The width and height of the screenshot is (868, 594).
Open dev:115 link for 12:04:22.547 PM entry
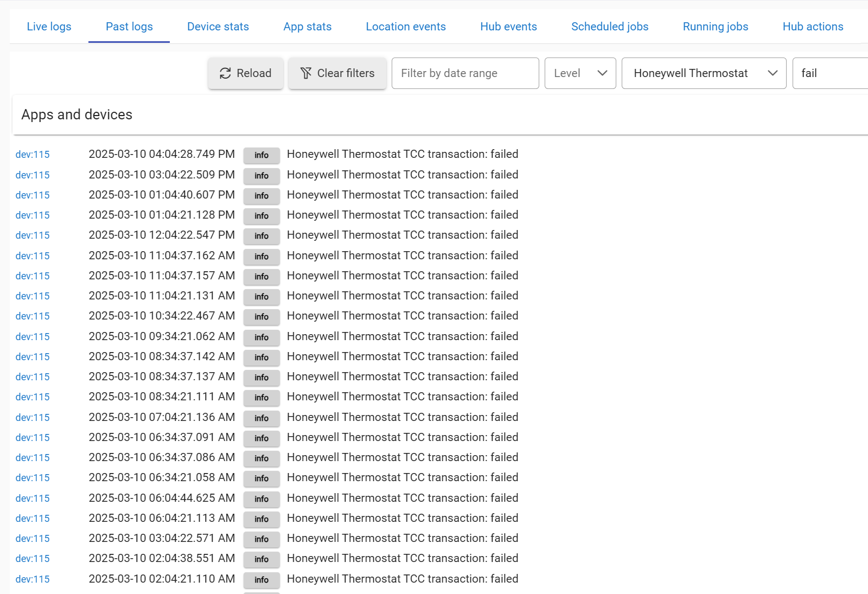(x=33, y=235)
